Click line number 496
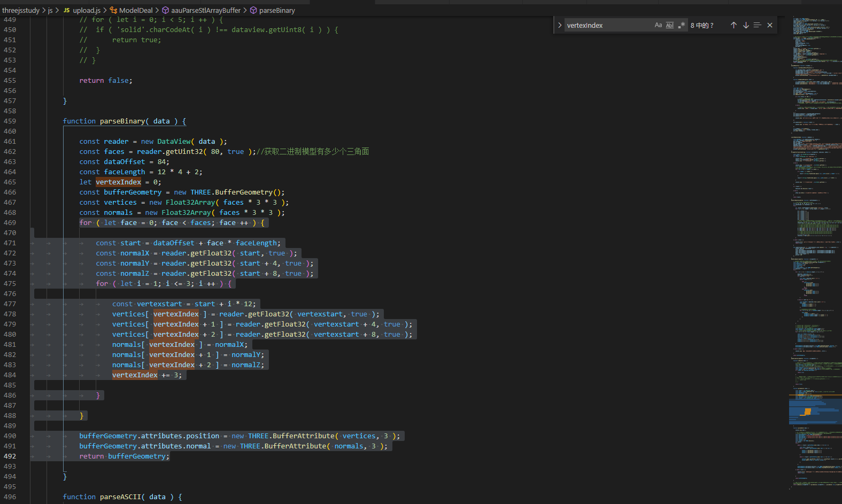 pos(10,497)
